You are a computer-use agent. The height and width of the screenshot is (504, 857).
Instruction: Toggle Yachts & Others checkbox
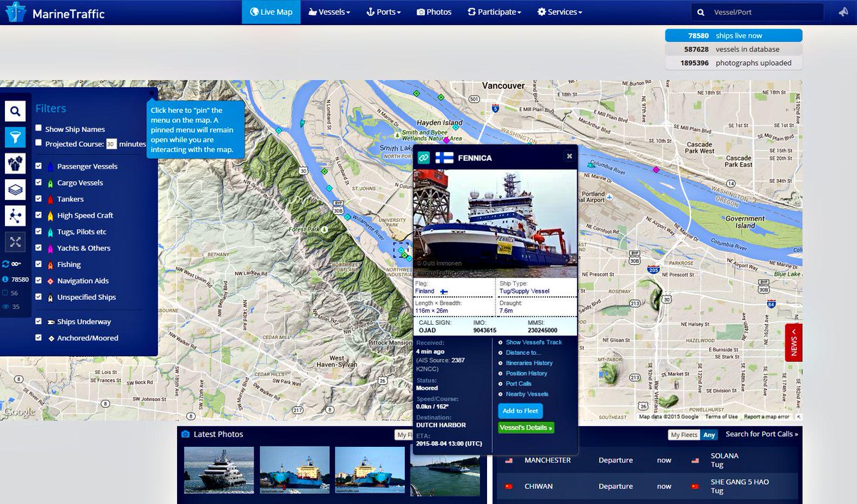[x=39, y=248]
